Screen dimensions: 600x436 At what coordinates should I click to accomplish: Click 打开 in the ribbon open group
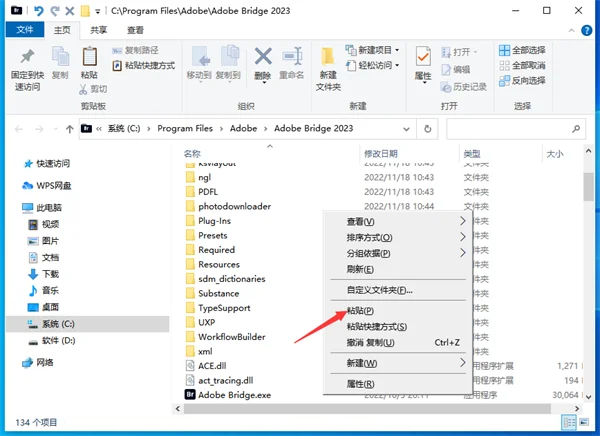point(459,52)
